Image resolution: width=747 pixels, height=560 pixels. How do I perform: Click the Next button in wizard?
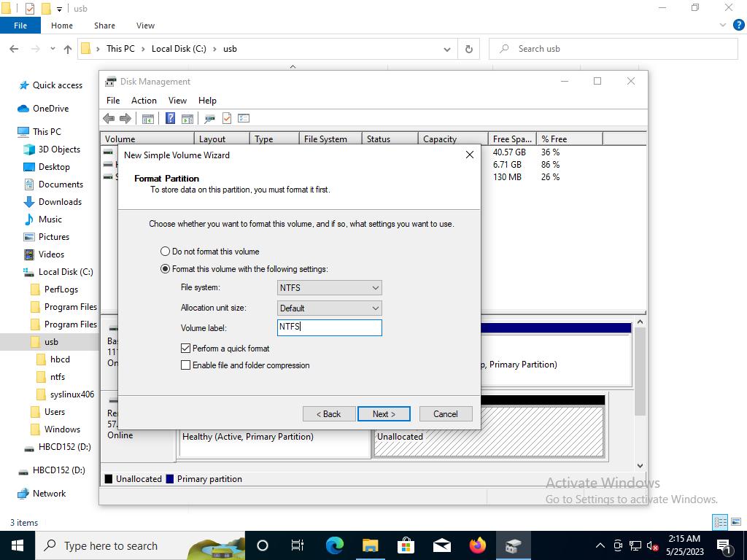point(384,414)
